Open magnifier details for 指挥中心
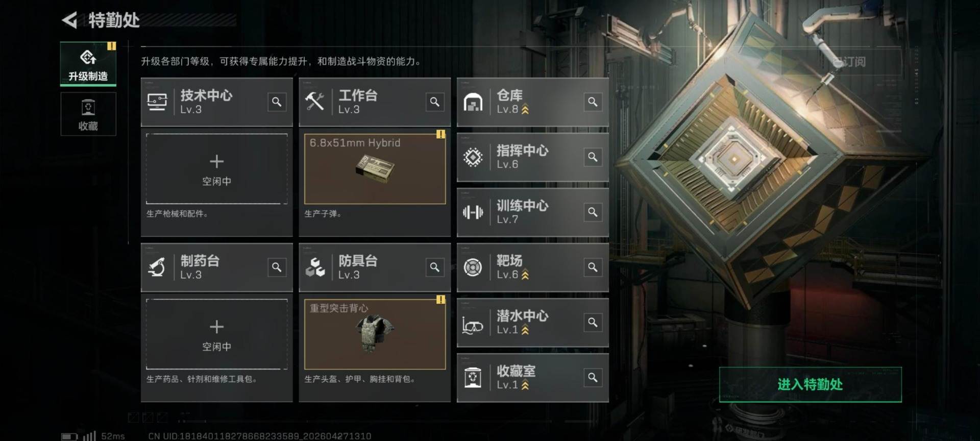980x441 pixels. point(593,157)
